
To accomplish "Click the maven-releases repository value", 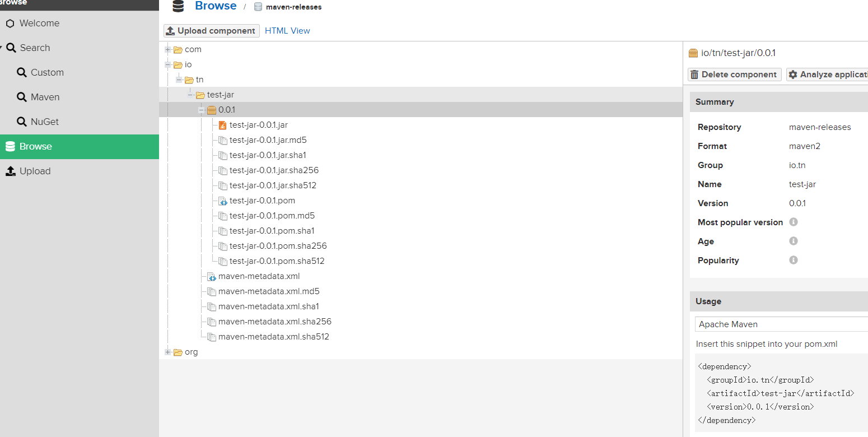I will [x=820, y=127].
